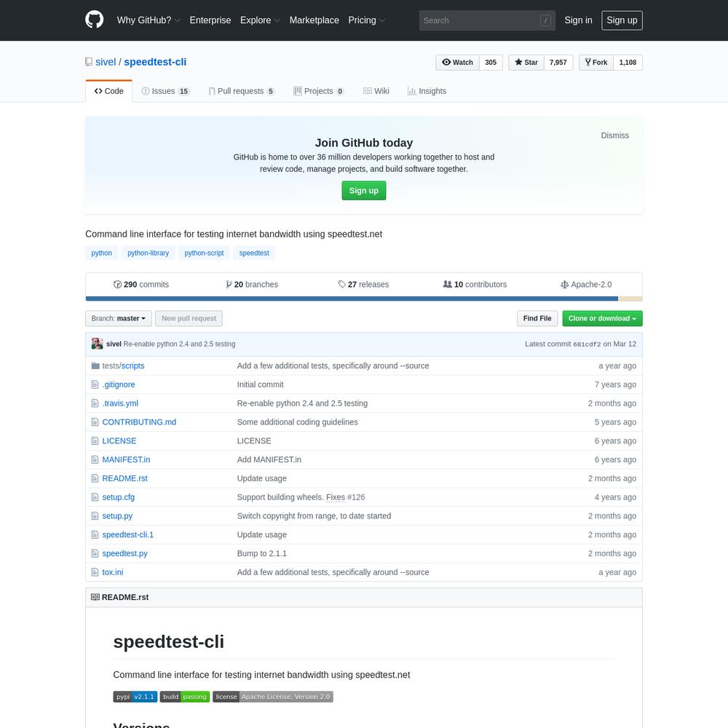The height and width of the screenshot is (728, 728).
Task: Open the Issues tab
Action: point(166,91)
